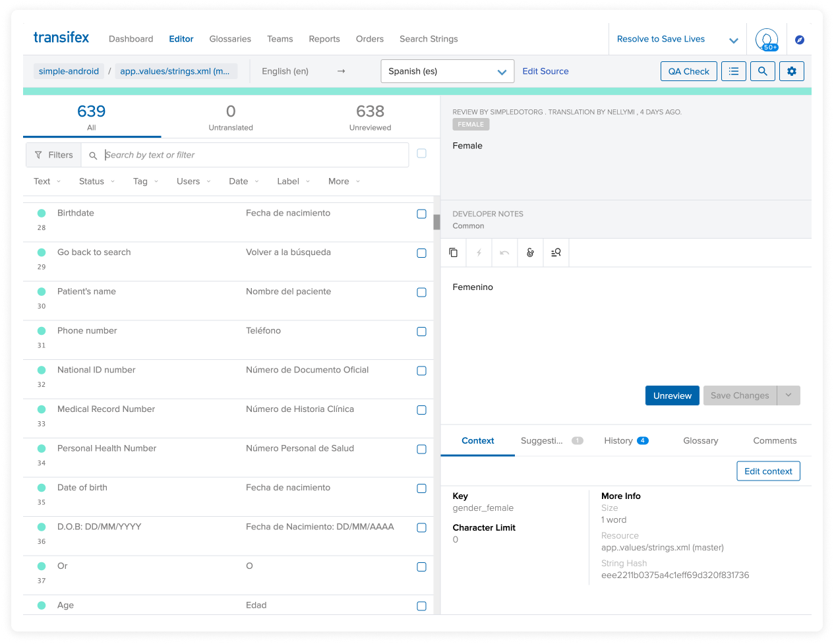
Task: Click the FEMALE tag badge
Action: click(471, 124)
